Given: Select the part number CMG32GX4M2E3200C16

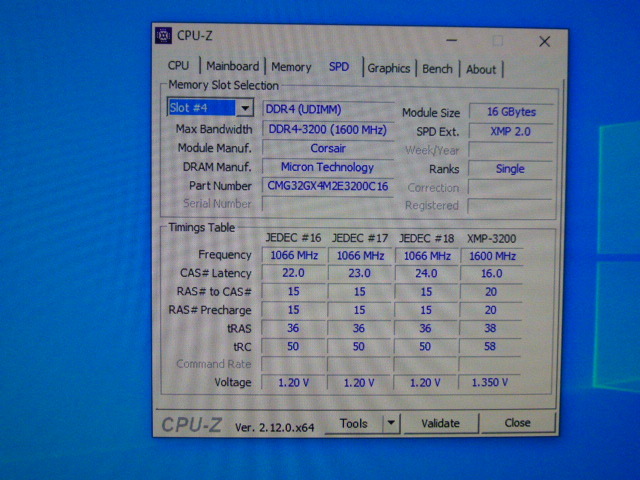Looking at the screenshot, I should [x=328, y=186].
